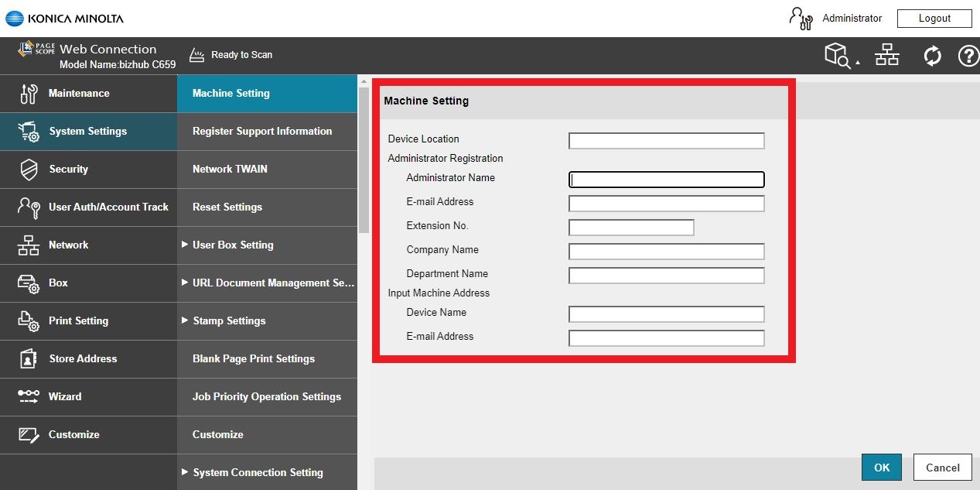Open help via question mark icon

(x=968, y=56)
